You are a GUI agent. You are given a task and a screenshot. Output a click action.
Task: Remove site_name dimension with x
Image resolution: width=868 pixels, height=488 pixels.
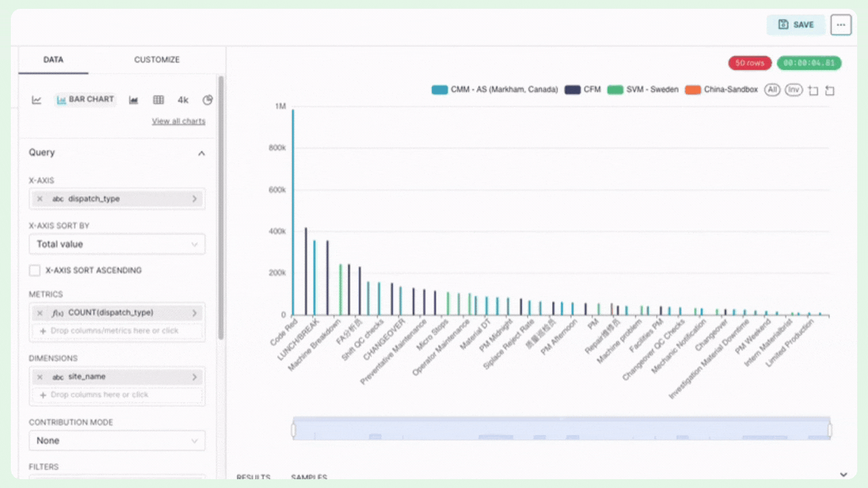(39, 377)
